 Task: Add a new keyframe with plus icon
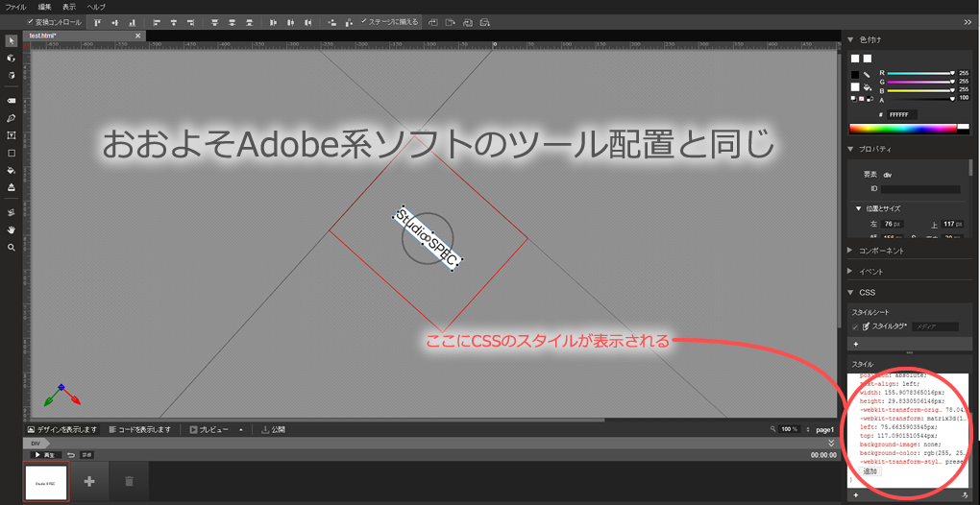[x=89, y=481]
